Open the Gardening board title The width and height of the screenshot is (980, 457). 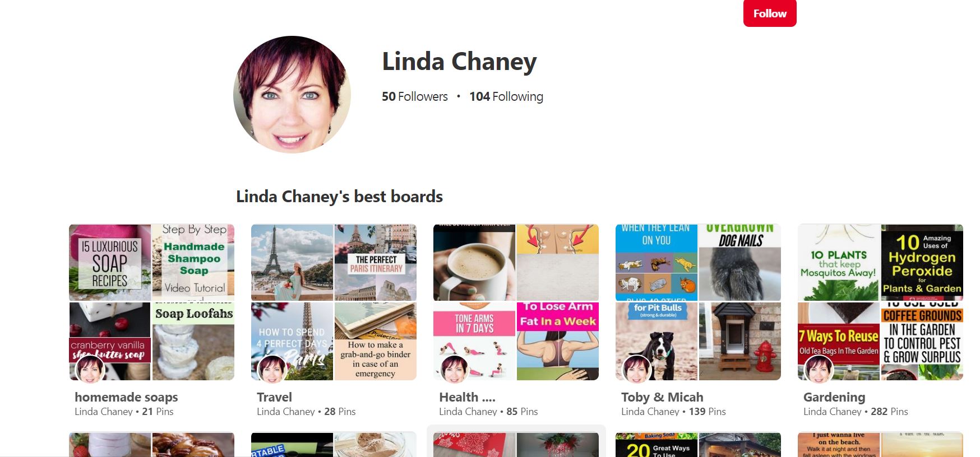click(834, 397)
